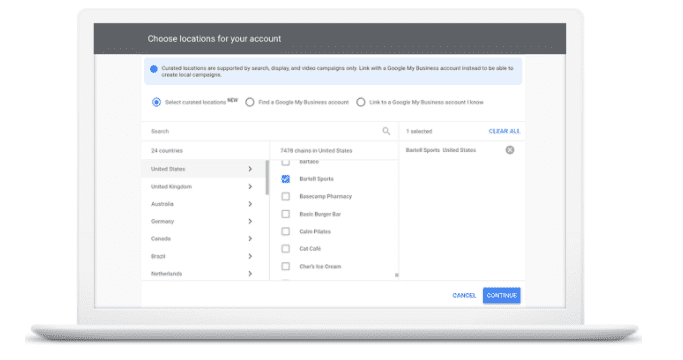Check the Cat Café checkbox

click(x=286, y=249)
